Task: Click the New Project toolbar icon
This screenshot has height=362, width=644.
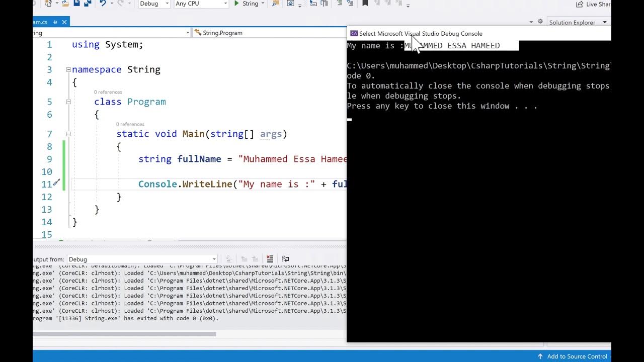Action: 49,4
